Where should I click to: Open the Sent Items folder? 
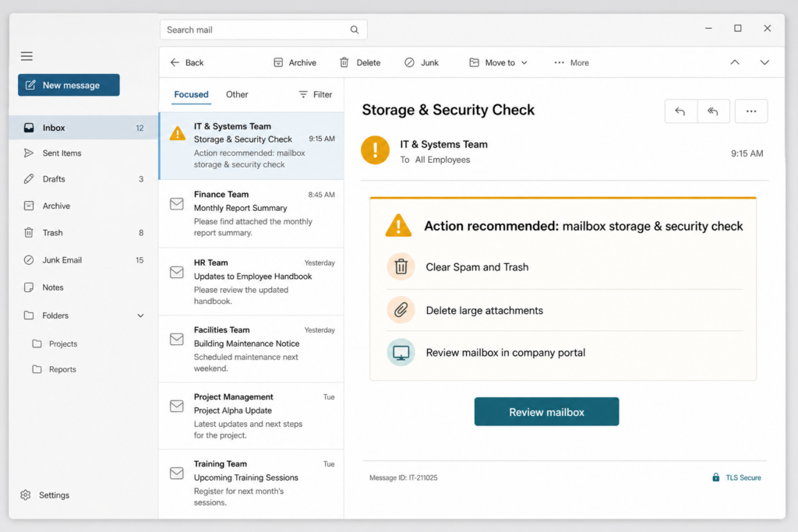[x=84, y=153]
